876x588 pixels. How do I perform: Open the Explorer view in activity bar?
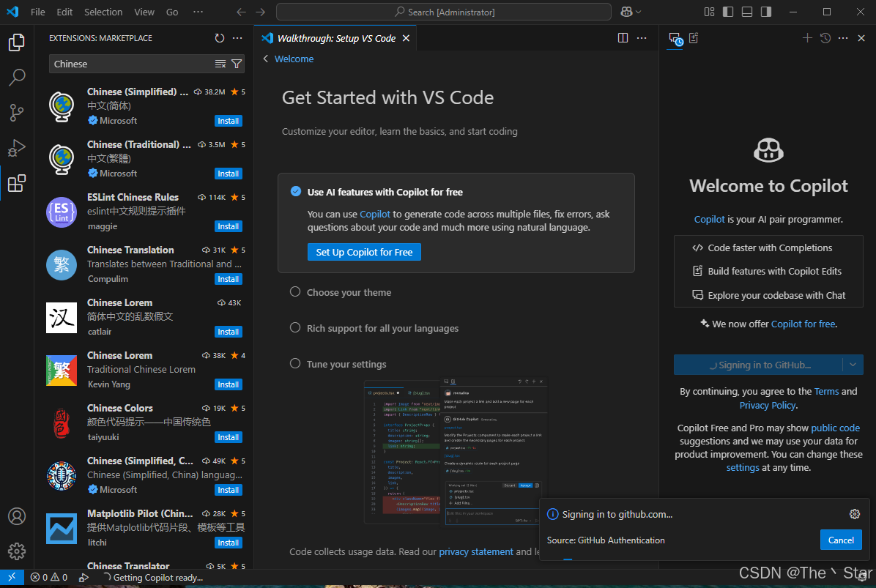17,42
